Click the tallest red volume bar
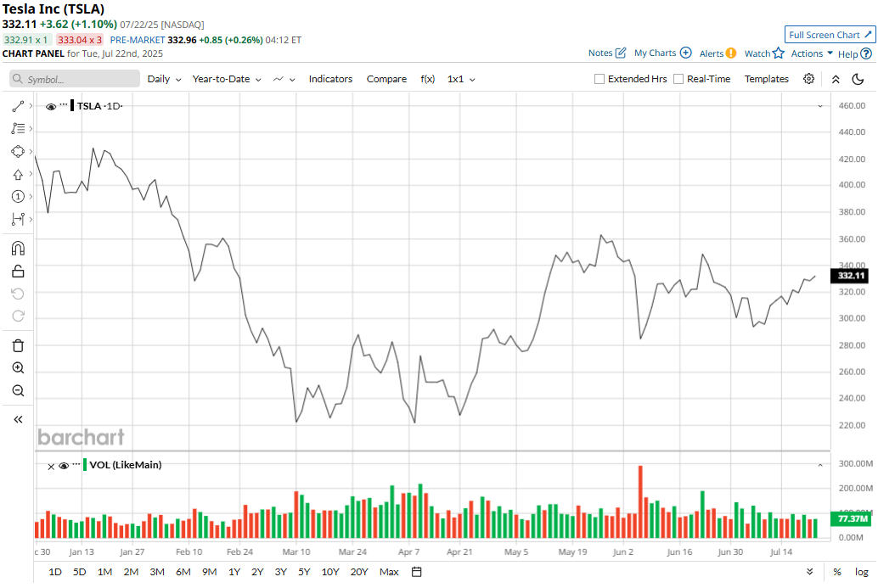Viewport: 895px width, 588px height. pos(640,502)
